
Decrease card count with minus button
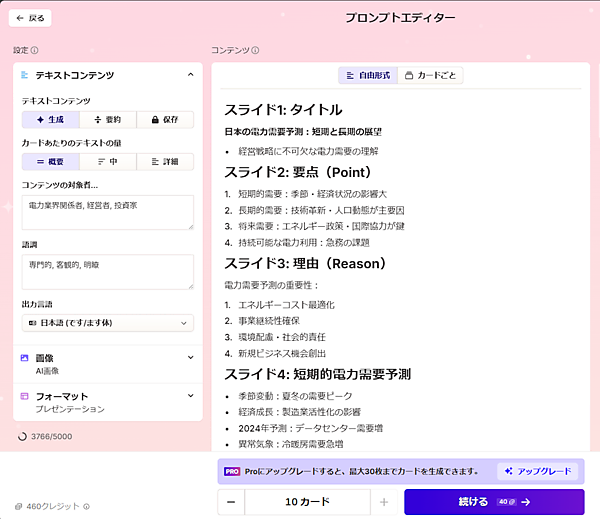click(x=231, y=502)
